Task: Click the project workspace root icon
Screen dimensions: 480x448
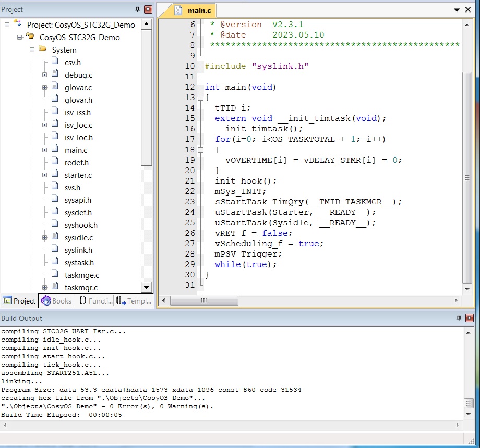Action: click(17, 23)
